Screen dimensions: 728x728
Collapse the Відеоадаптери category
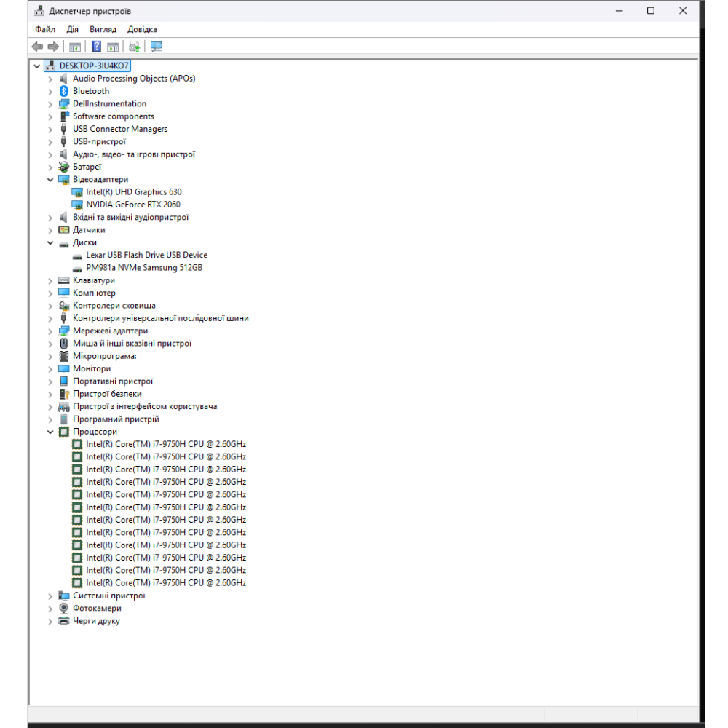click(51, 180)
